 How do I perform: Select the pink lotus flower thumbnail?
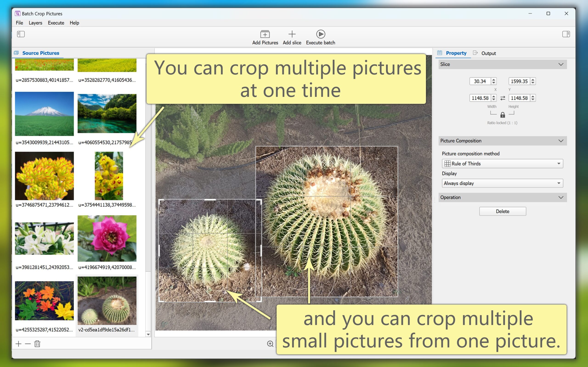[107, 238]
